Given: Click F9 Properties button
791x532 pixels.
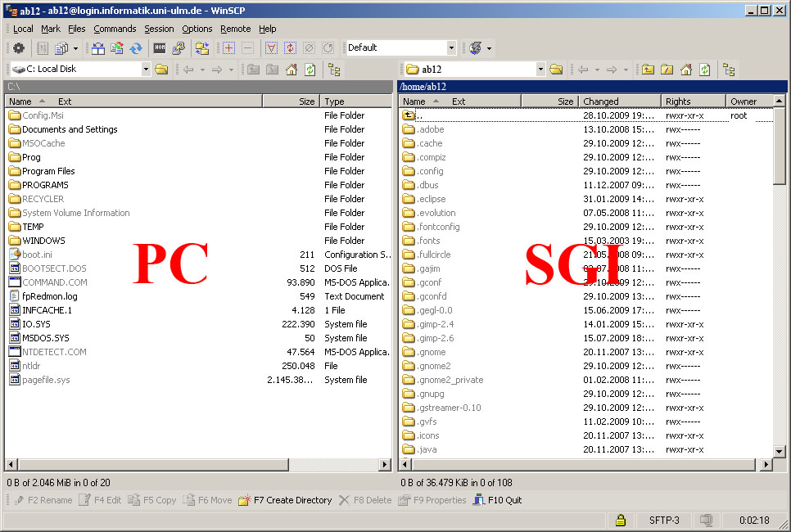Looking at the screenshot, I should coord(432,500).
